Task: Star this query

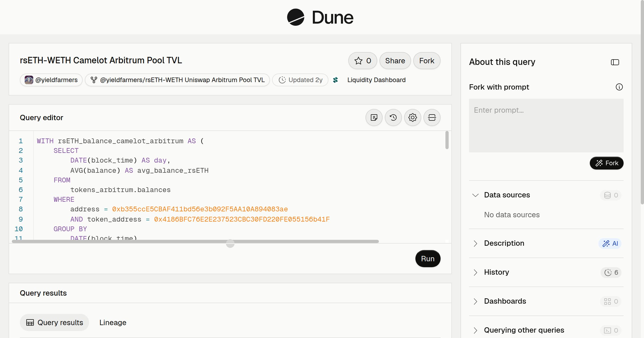Action: coord(363,61)
